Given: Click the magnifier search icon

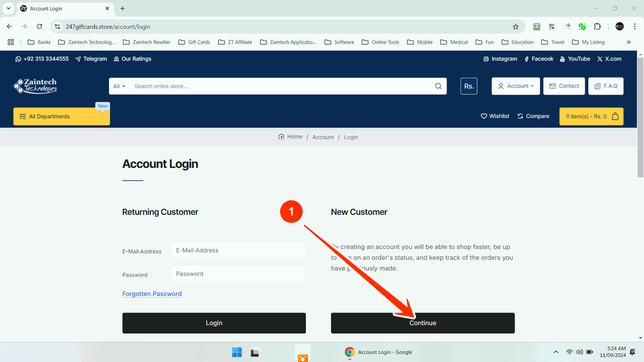Looking at the screenshot, I should click(x=438, y=86).
